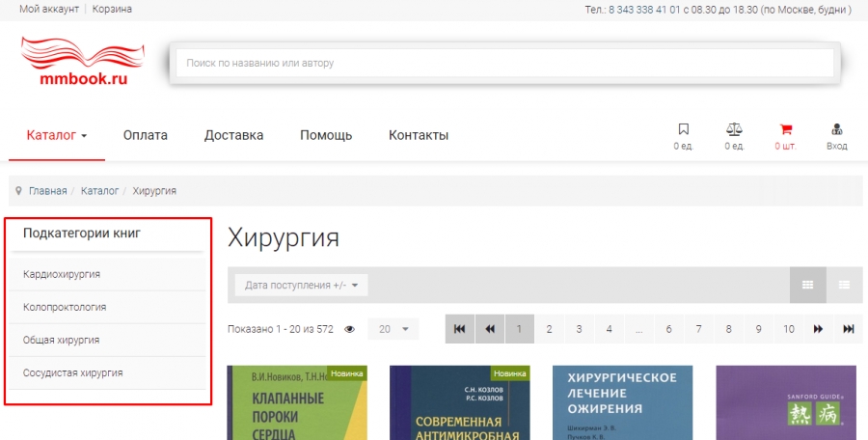The image size is (868, 440).
Task: Open the Каталог dropdown menu
Action: pyautogui.click(x=57, y=135)
